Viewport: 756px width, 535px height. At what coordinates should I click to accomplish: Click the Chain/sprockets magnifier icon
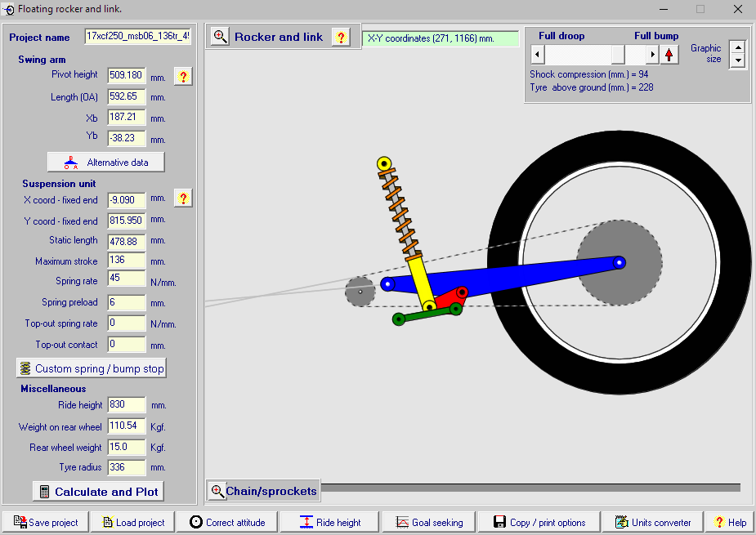tap(217, 491)
